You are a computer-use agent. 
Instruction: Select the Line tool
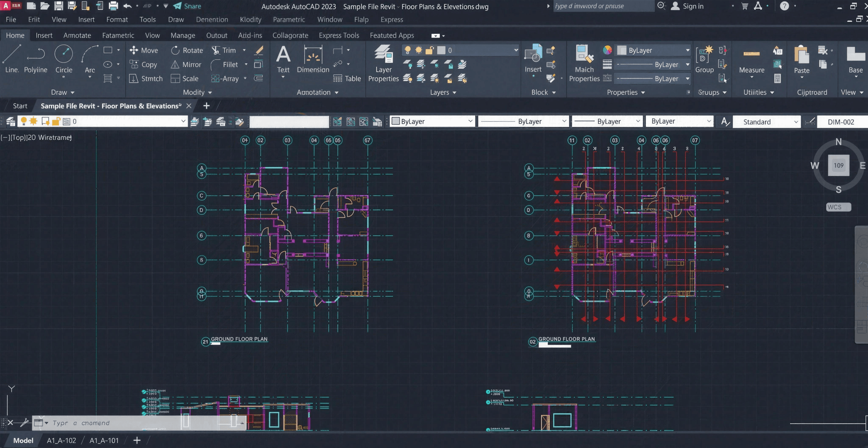(12, 59)
